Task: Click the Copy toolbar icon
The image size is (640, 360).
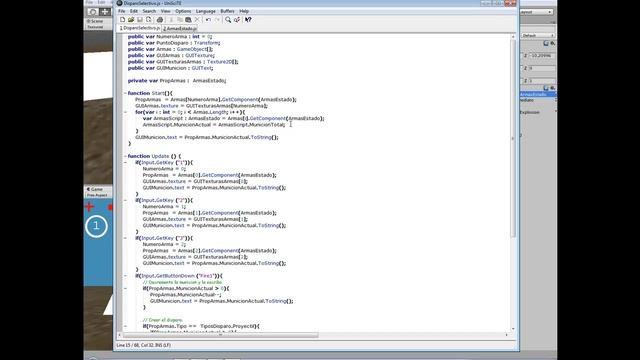Action: point(180,20)
